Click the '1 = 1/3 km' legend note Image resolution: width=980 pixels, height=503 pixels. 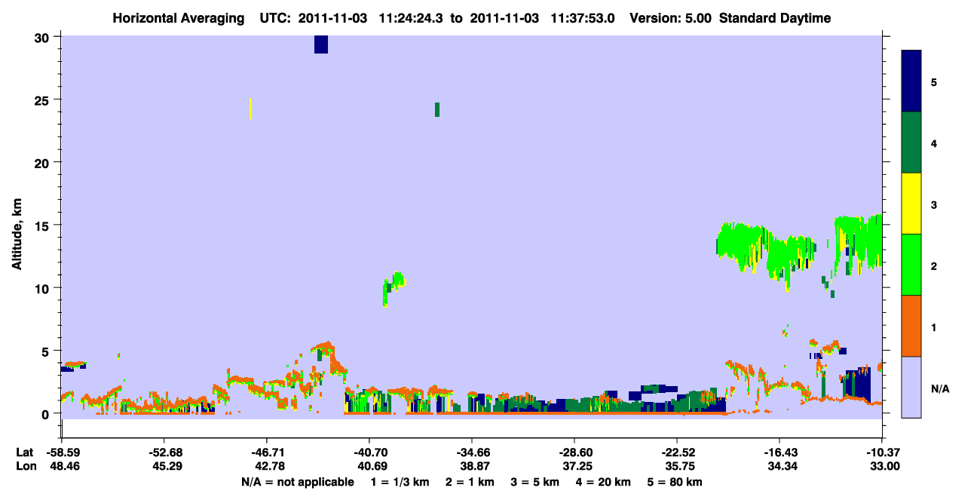pyautogui.click(x=399, y=482)
